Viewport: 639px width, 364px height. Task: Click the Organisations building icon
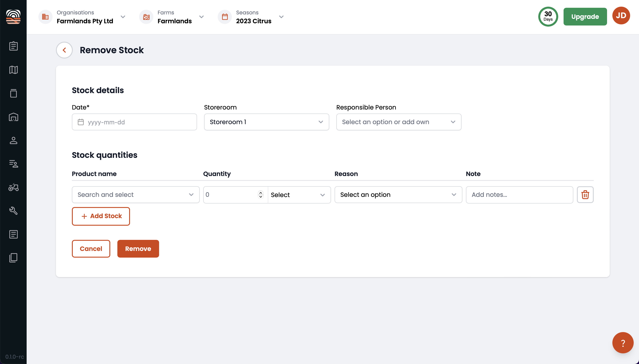[x=45, y=17]
